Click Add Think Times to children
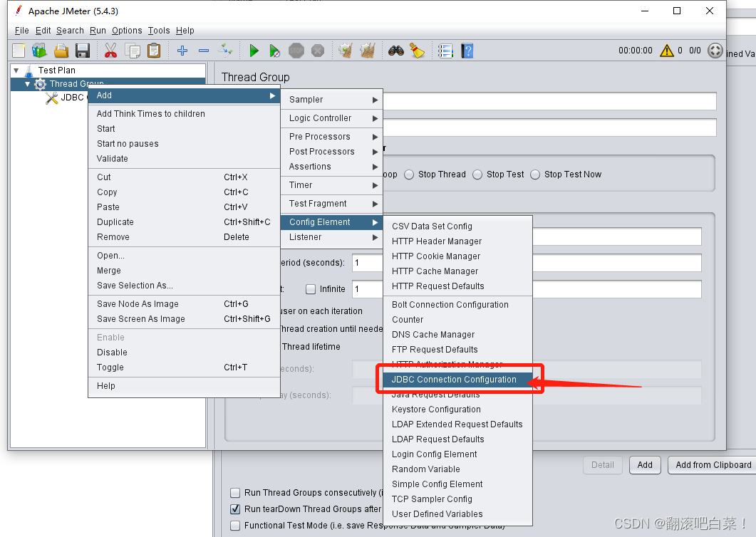 tap(184, 114)
